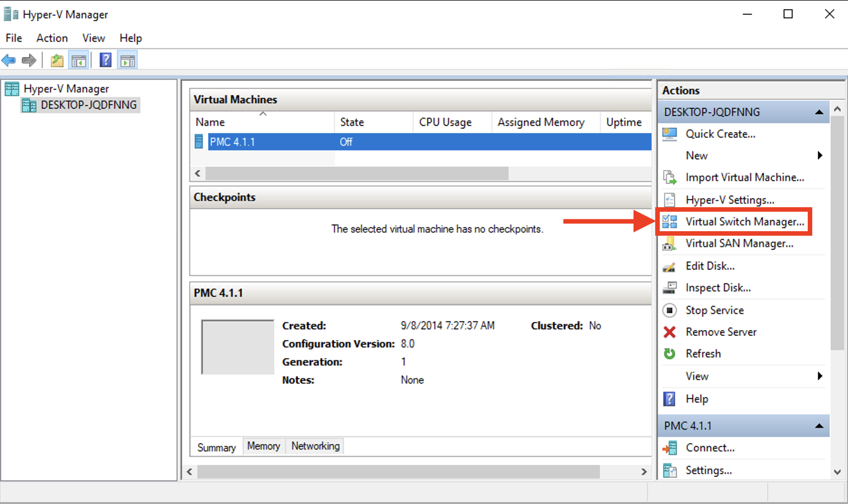
Task: Click Quick Create... action
Action: click(x=720, y=134)
